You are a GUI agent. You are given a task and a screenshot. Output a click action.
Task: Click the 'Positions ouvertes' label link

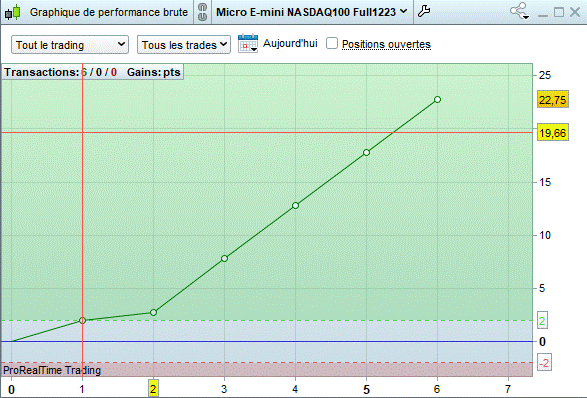386,44
